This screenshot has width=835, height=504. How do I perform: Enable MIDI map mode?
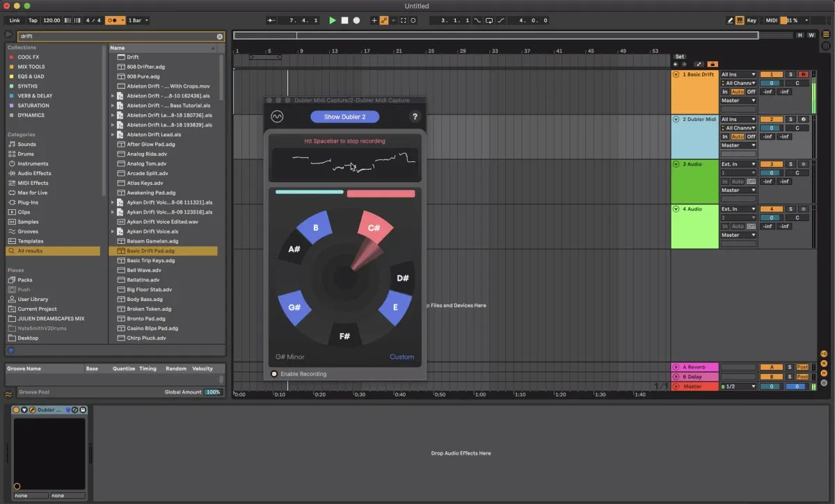pyautogui.click(x=771, y=20)
